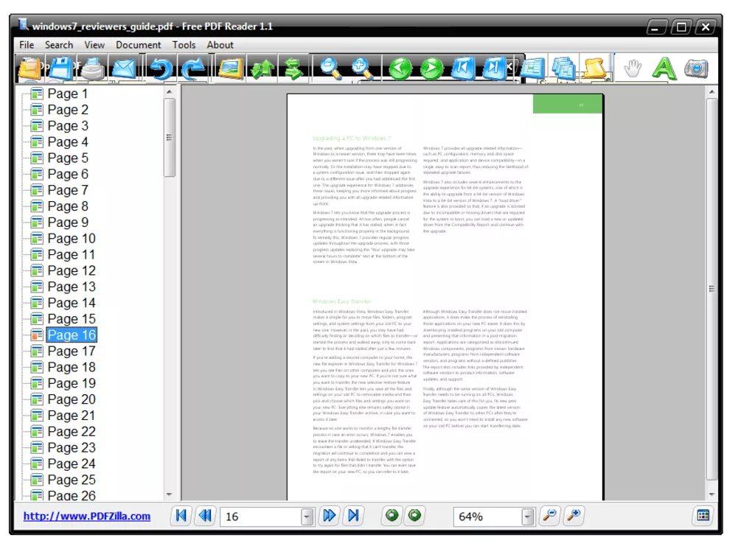The height and width of the screenshot is (560, 752).
Task: Open the page number dropdown
Action: click(307, 517)
